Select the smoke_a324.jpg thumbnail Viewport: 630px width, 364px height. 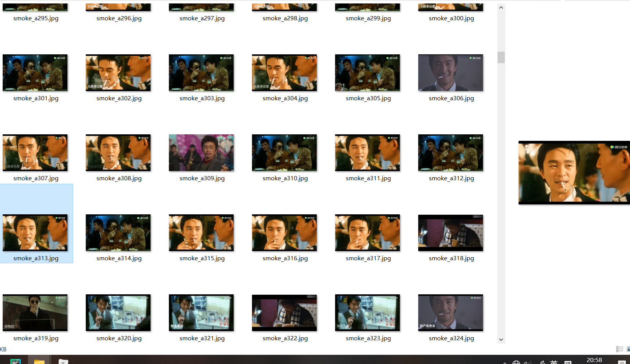pos(451,313)
